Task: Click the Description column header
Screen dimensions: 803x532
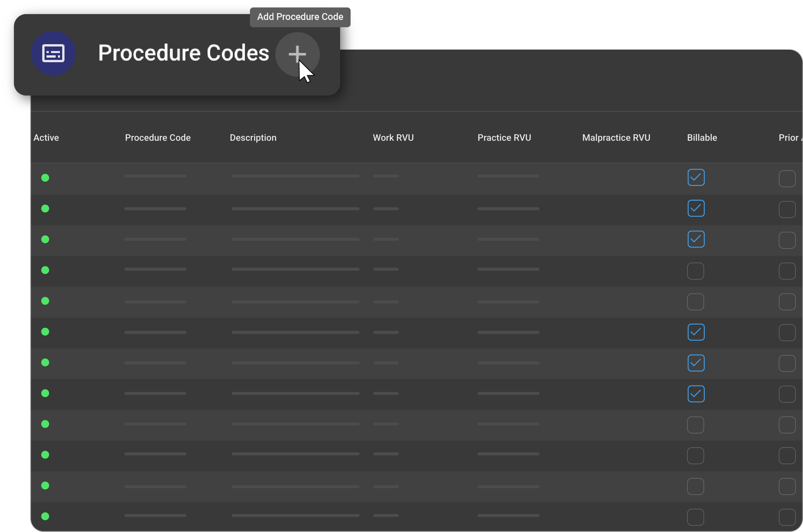Action: point(253,138)
